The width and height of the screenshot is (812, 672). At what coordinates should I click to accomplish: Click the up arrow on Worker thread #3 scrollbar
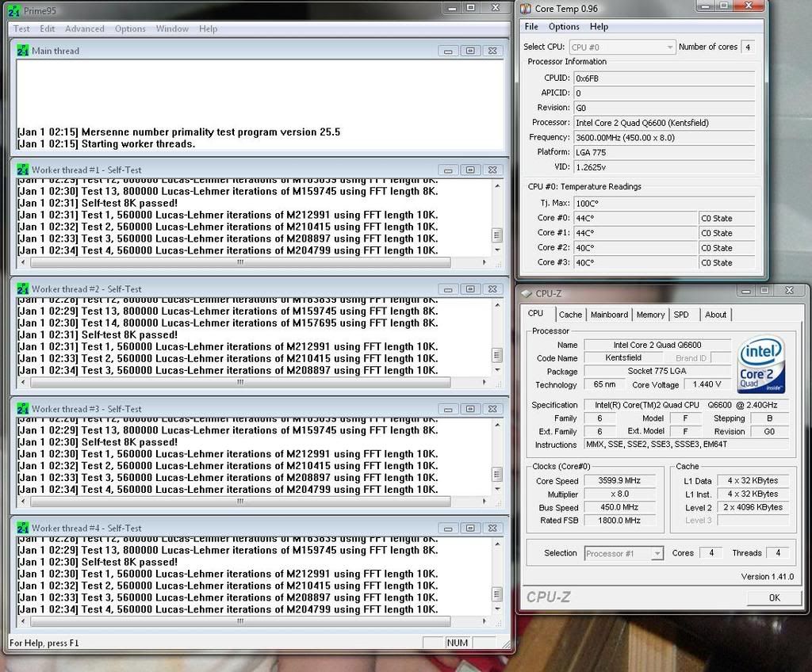tap(497, 425)
